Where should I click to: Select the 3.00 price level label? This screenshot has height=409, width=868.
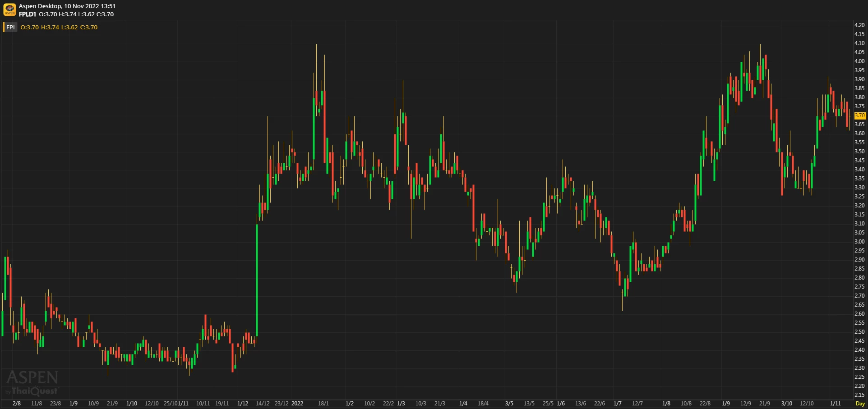tap(859, 242)
